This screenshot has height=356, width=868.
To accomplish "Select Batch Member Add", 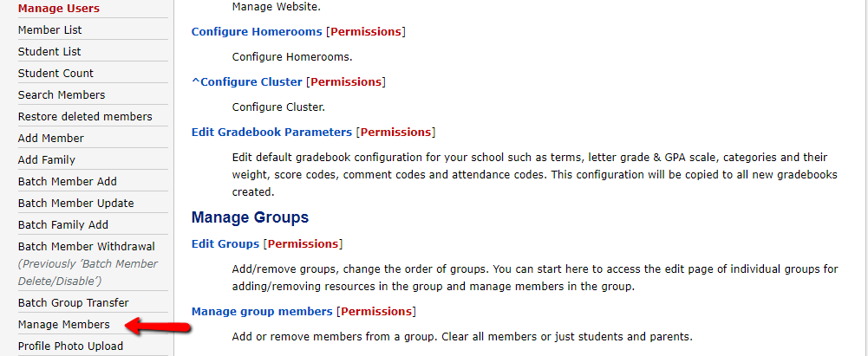I will [68, 181].
